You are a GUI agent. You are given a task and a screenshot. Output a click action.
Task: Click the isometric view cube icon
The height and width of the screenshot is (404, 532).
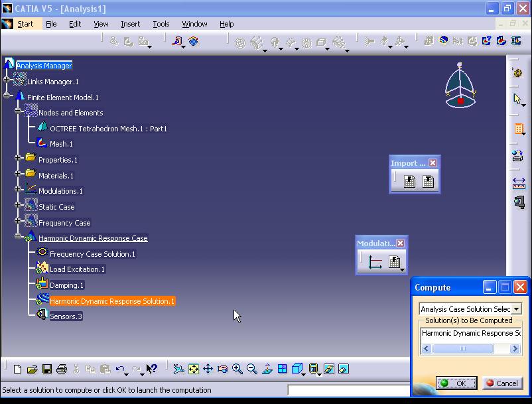click(x=297, y=369)
